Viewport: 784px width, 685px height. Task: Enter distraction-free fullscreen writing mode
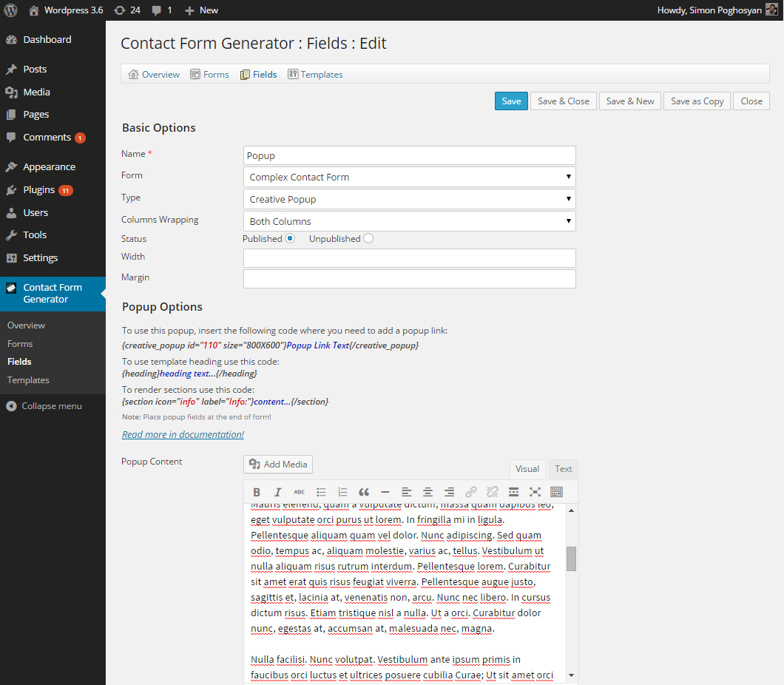pos(535,492)
